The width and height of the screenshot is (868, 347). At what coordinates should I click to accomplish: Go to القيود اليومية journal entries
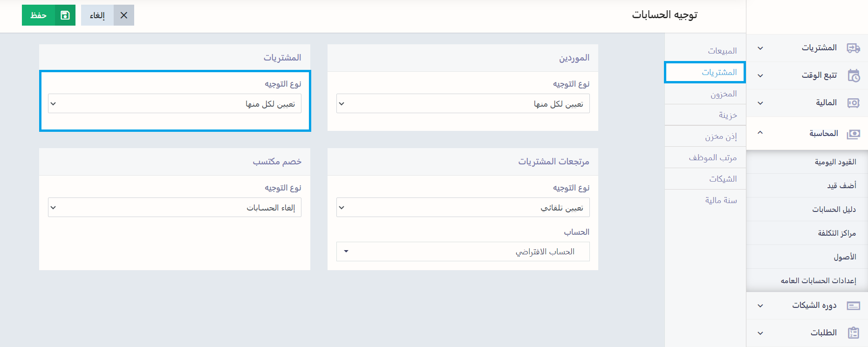[x=835, y=162]
